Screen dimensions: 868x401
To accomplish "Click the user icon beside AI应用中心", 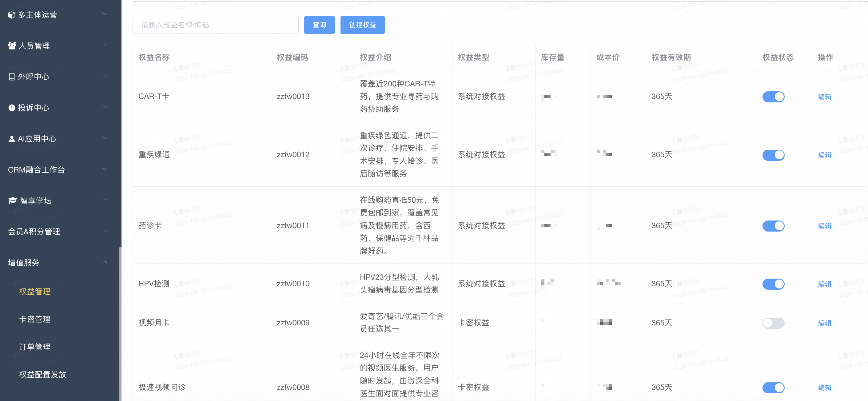I will 12,139.
